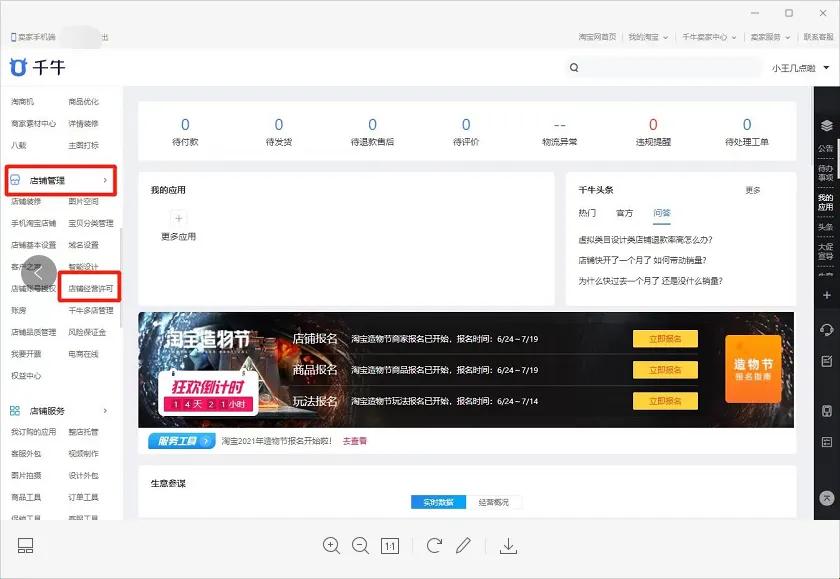Click the download image icon
This screenshot has height=579, width=840.
(508, 545)
